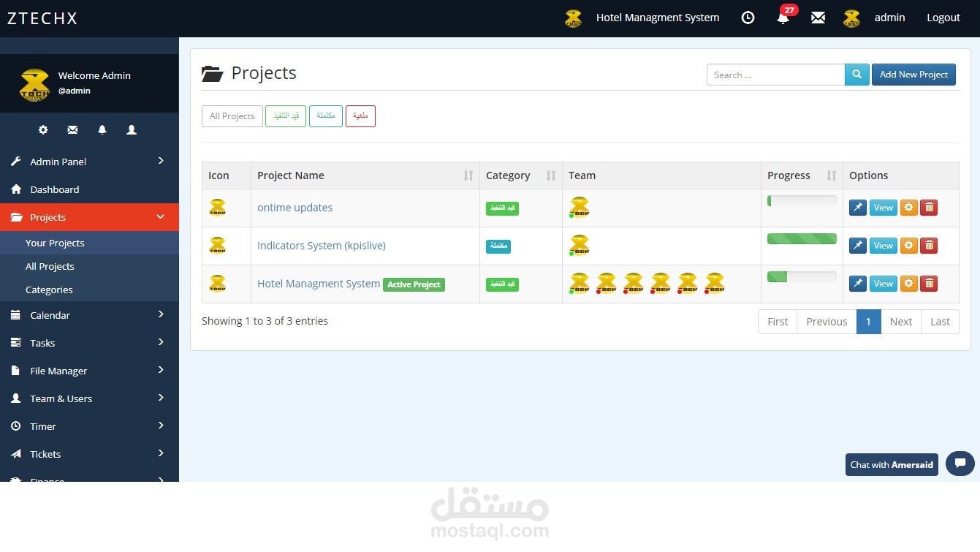Image resolution: width=980 pixels, height=552 pixels.
Task: Collapse the Projects sidebar menu
Action: point(89,217)
